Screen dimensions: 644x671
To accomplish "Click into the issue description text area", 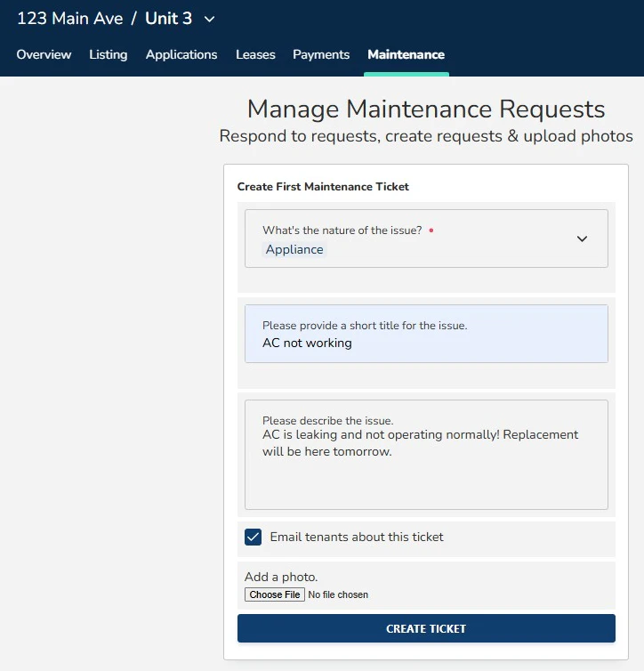I will pyautogui.click(x=426, y=455).
